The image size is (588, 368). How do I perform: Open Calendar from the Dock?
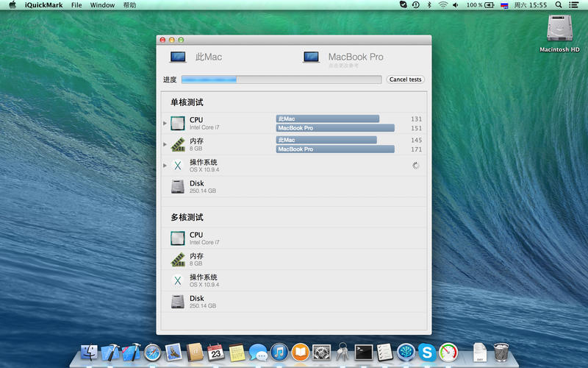[x=215, y=353]
